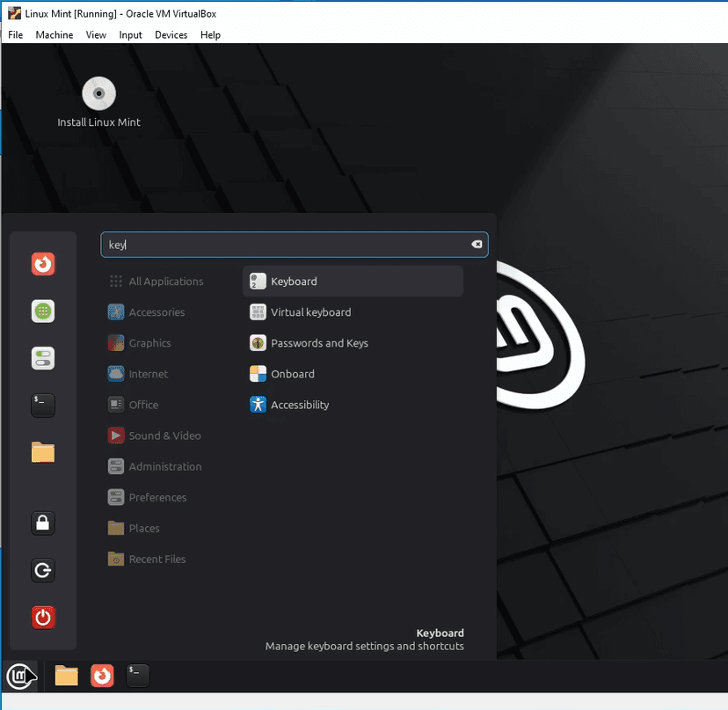Launch Software Manager from the favorites sidebar
Screen dimensions: 728x710
pos(43,311)
